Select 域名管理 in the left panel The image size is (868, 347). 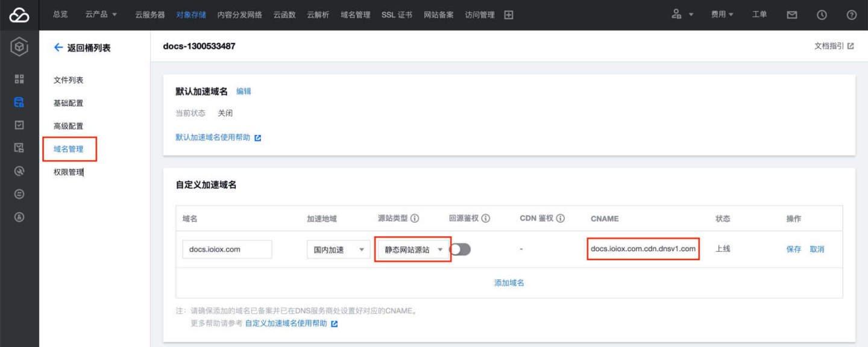[69, 148]
